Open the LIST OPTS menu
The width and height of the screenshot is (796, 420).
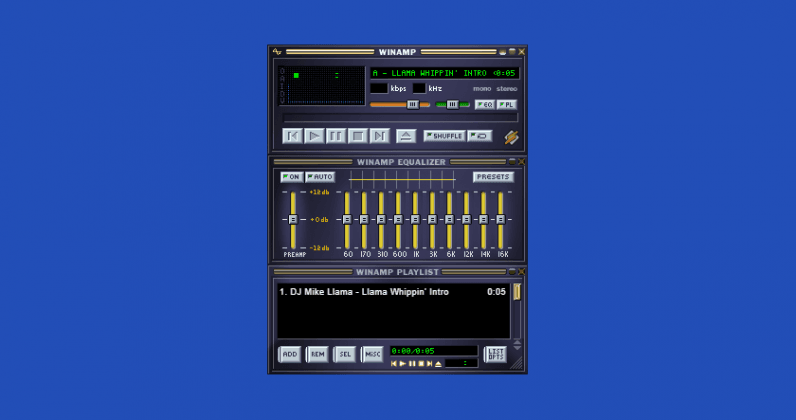(x=495, y=354)
